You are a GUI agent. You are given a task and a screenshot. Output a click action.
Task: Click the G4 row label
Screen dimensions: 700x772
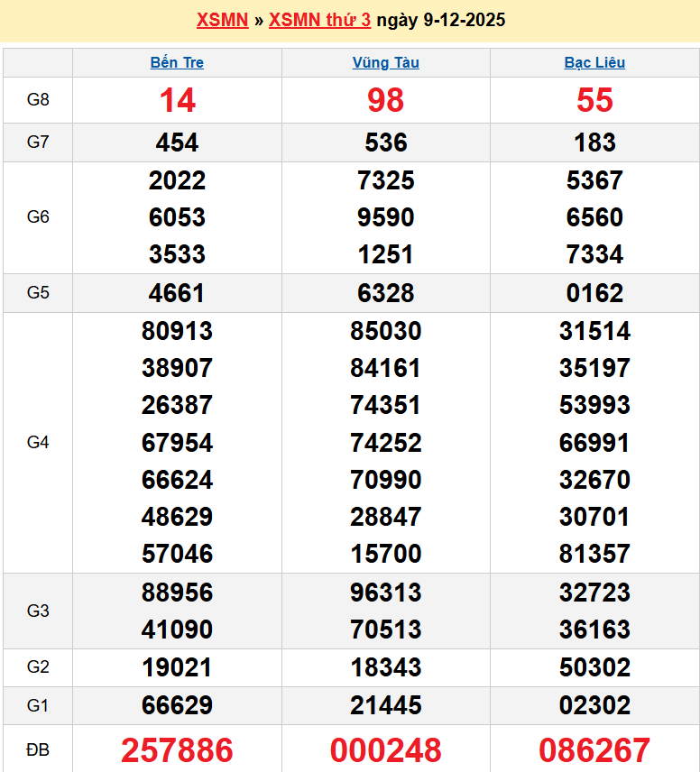tap(38, 442)
